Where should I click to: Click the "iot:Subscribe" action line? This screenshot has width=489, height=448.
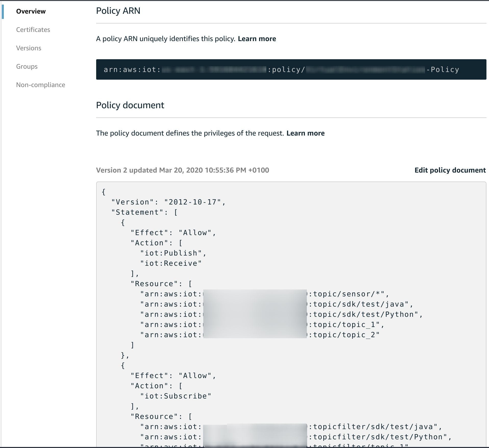(176, 396)
